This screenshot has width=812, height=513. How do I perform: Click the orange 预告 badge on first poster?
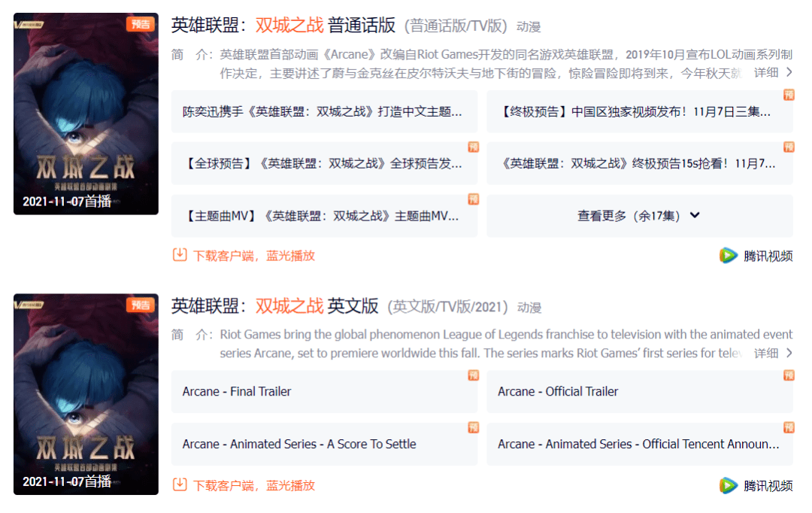pyautogui.click(x=141, y=24)
